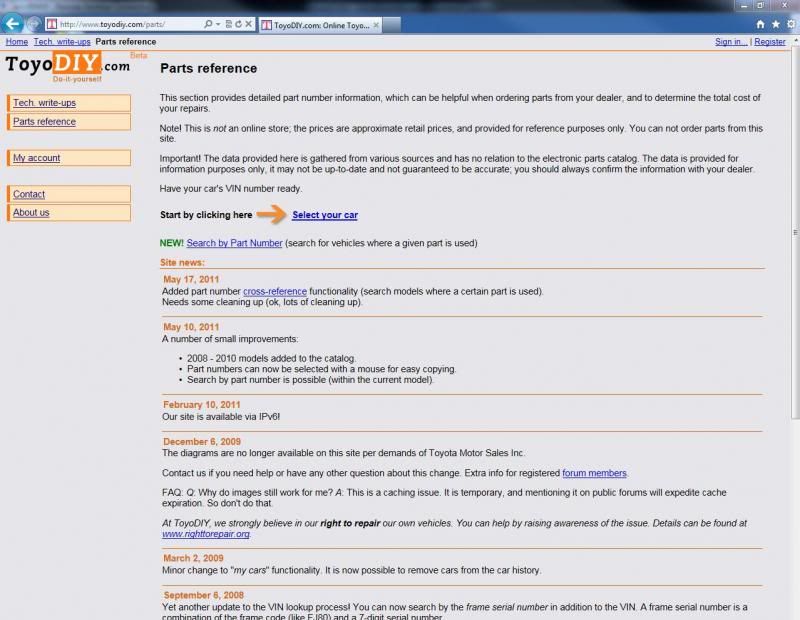Click the Part numbers can now be selected bullet
This screenshot has width=800, height=620.
coord(321,369)
